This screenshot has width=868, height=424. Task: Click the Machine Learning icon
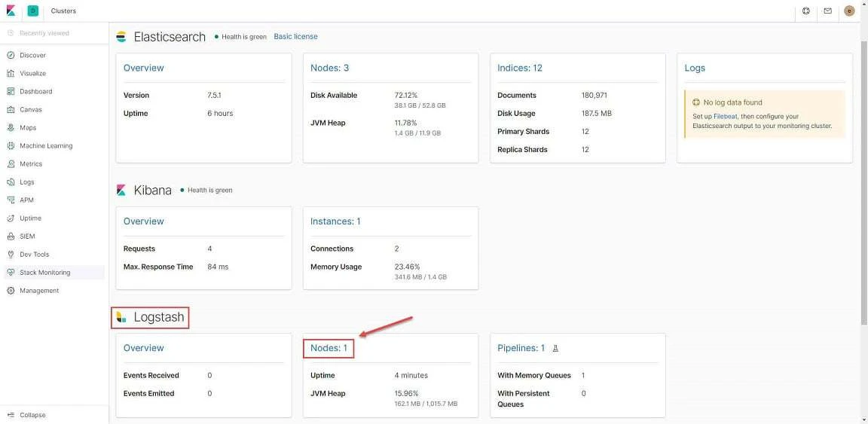point(11,146)
